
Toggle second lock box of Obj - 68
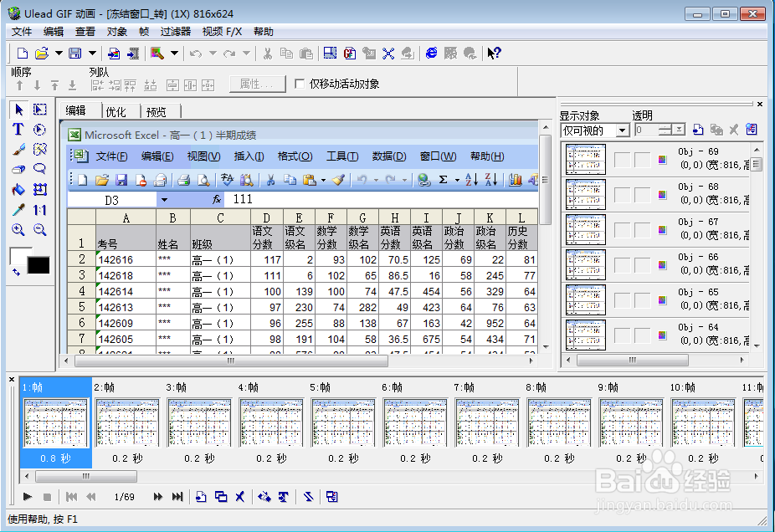pos(642,195)
